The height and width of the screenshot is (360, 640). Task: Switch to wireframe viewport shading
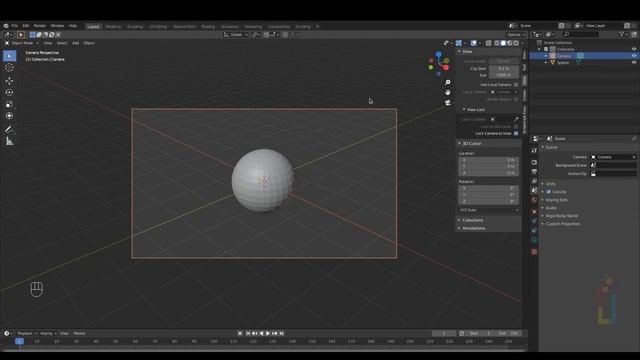497,43
